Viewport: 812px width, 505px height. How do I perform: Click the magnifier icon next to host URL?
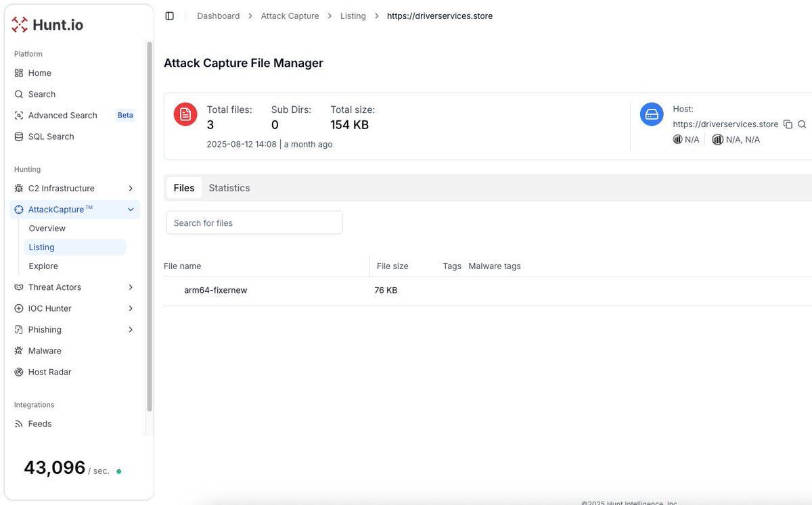[x=802, y=124]
